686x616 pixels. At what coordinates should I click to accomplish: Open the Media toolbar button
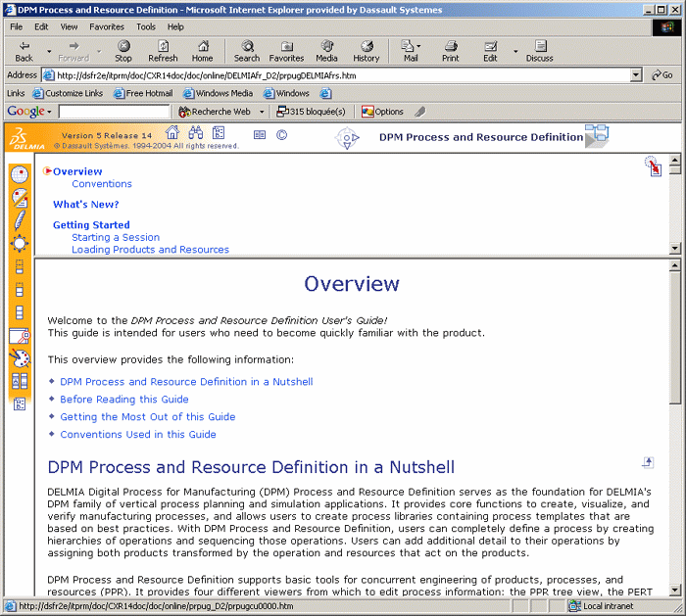click(326, 51)
